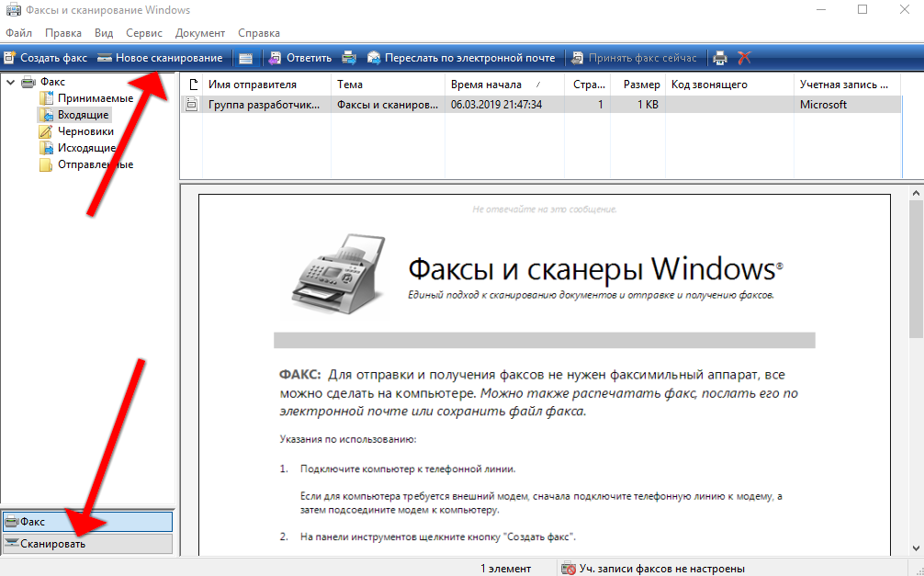Click the Ответить toolbar button
Screen dimensions: 924x576
pyautogui.click(x=300, y=58)
